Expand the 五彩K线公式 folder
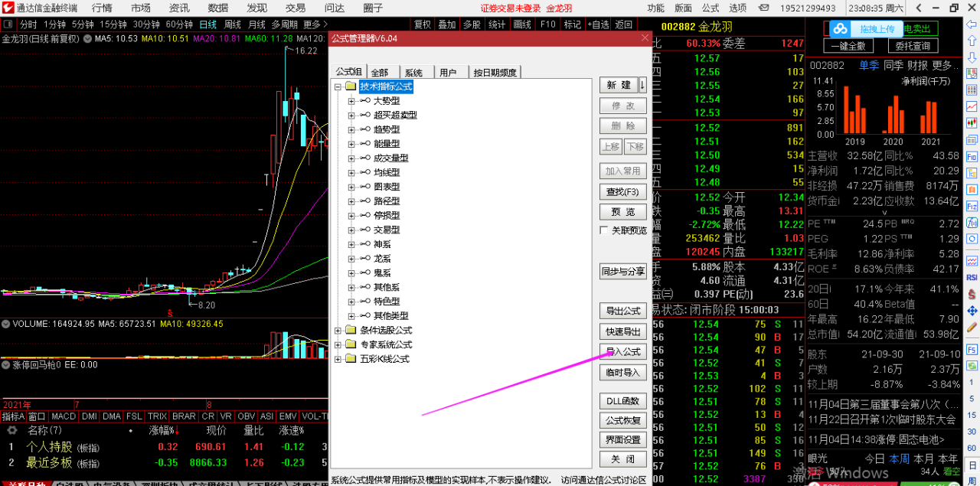This screenshot has height=486, width=980. (338, 359)
